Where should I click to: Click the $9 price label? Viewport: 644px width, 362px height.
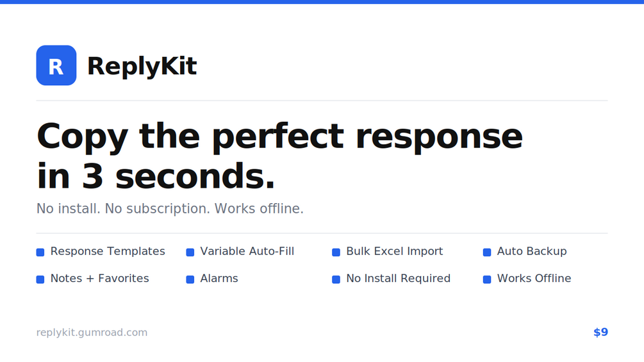tap(600, 332)
